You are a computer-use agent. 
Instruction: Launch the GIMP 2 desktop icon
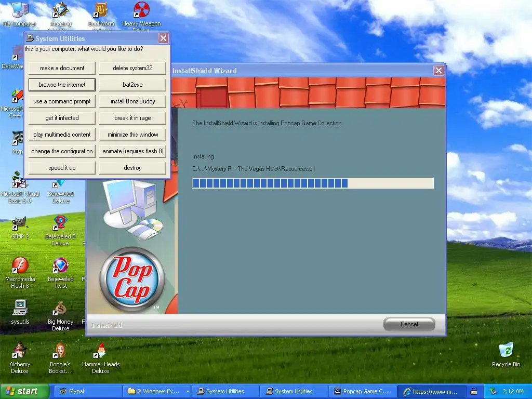[20, 228]
